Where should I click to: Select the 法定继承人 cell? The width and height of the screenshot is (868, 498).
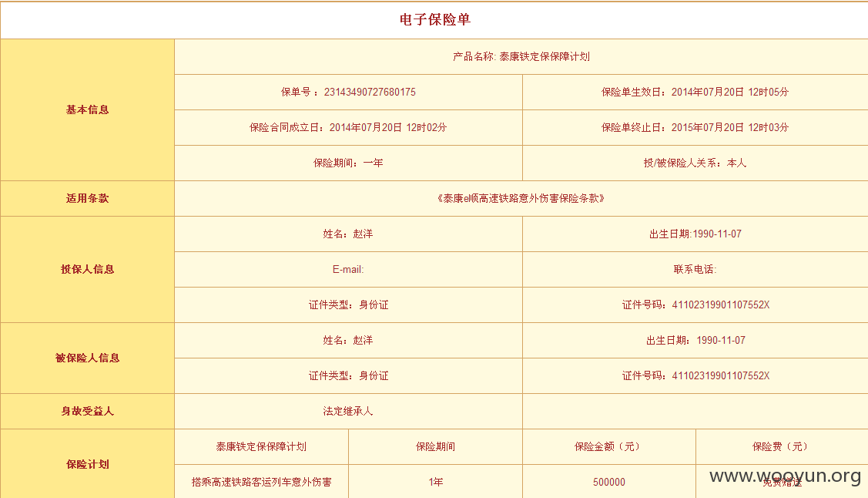(348, 411)
